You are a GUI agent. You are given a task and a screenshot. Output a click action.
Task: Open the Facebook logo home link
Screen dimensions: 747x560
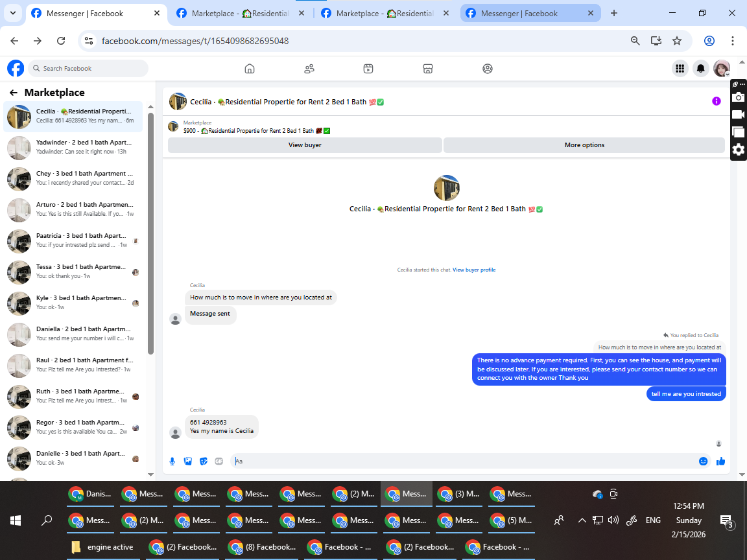(16, 69)
